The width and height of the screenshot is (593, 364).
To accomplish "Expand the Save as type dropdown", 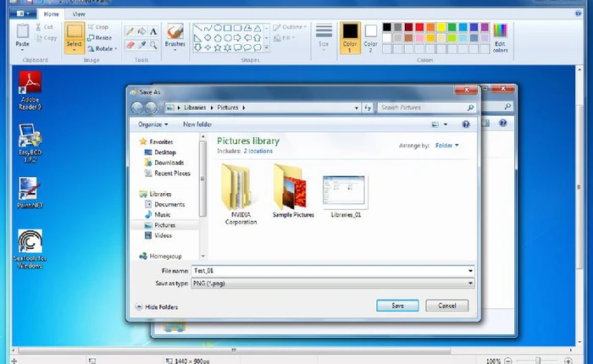I will [470, 283].
